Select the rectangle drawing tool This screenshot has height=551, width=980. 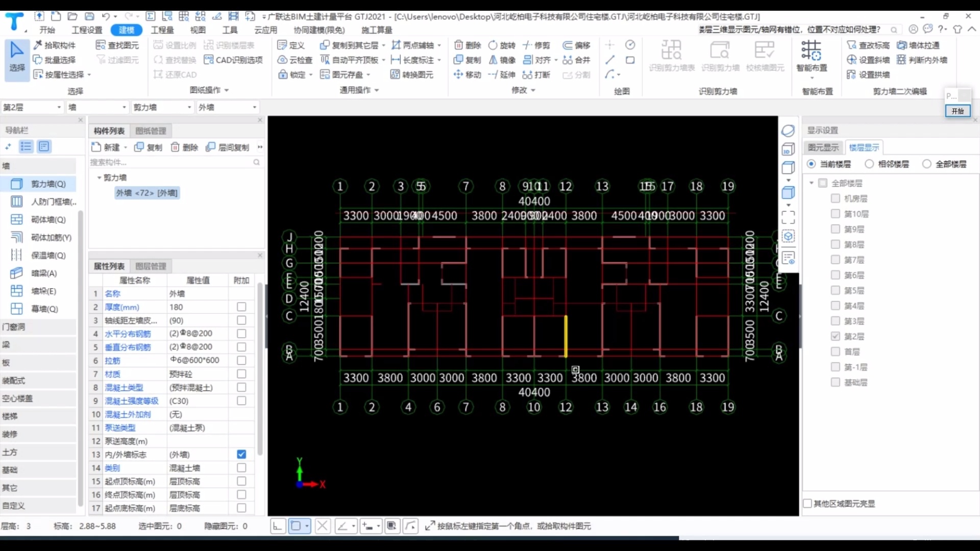630,60
